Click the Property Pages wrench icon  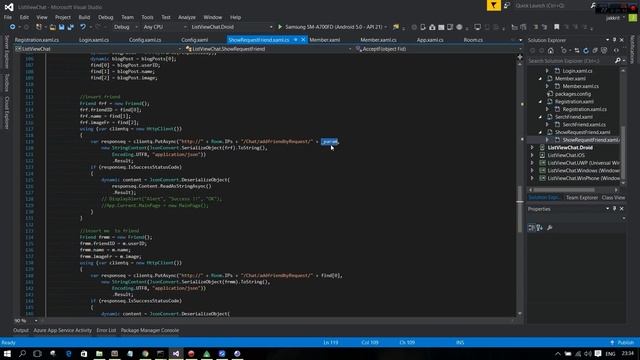pos(549,228)
